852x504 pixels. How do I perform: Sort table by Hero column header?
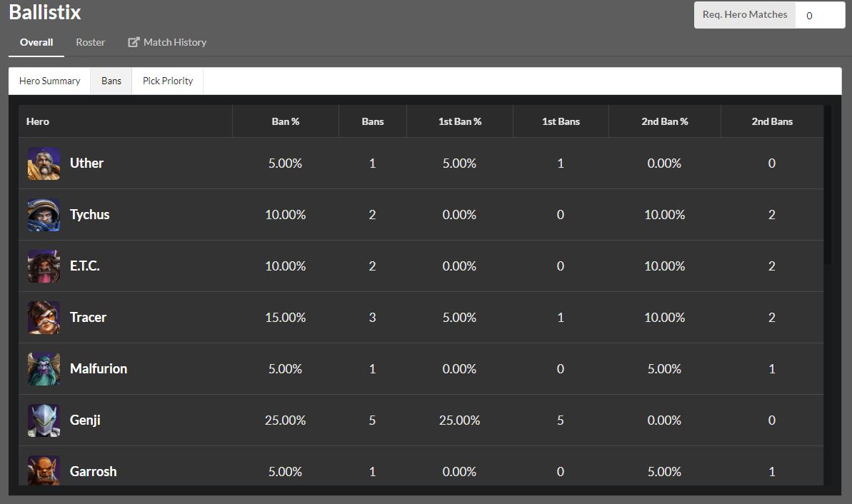point(126,121)
